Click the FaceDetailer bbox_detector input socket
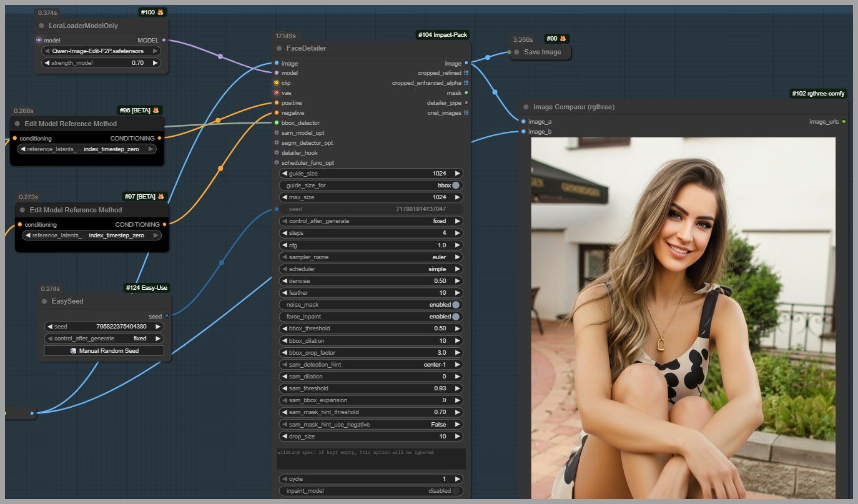The width and height of the screenshot is (858, 504). coord(277,123)
